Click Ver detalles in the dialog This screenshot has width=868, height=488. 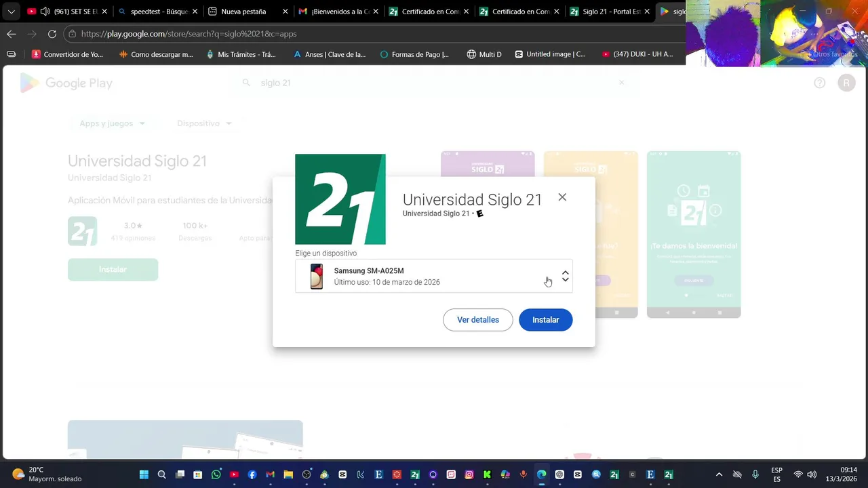coord(478,320)
